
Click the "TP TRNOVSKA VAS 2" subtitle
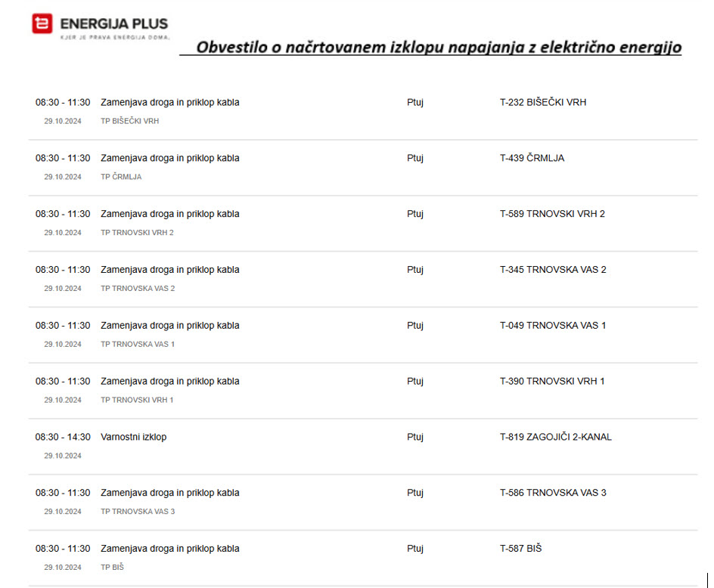point(138,289)
